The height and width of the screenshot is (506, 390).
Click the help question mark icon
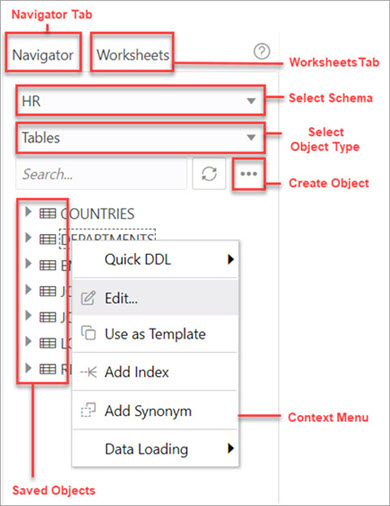262,51
